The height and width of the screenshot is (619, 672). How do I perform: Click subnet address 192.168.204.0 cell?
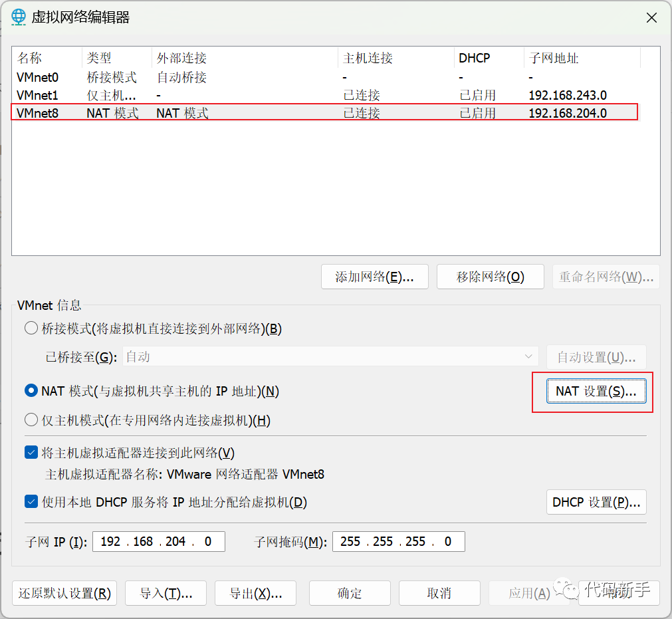[x=568, y=113]
